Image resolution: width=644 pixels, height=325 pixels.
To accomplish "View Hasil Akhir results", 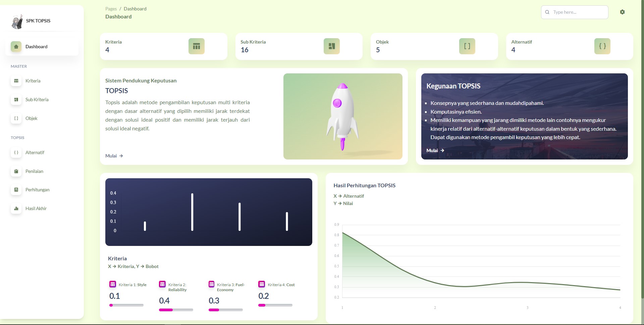I will pos(36,208).
